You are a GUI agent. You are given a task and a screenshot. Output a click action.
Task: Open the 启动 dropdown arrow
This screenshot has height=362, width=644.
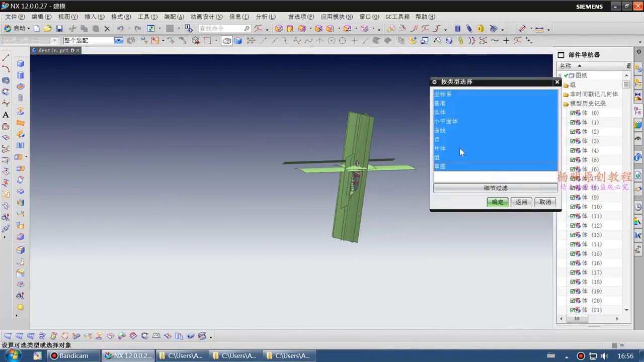[29, 29]
